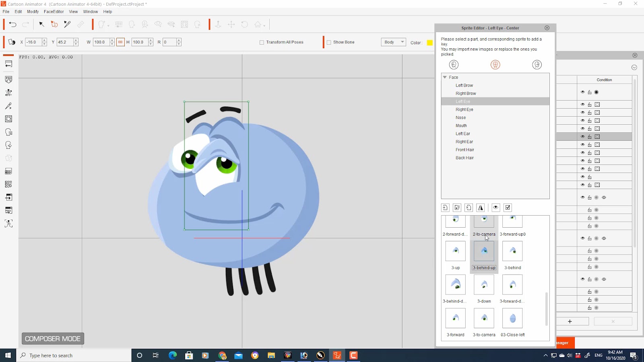Enable the Transform All Poses checkbox
This screenshot has height=362, width=644.
click(262, 42)
